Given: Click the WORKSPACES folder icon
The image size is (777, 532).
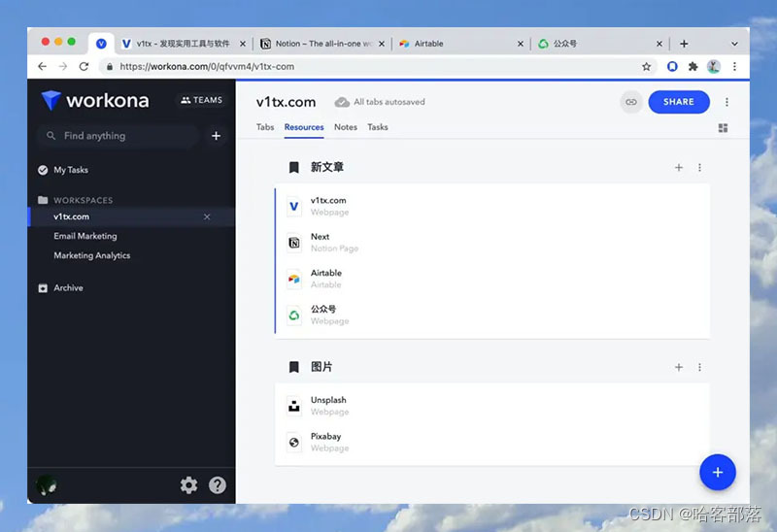Looking at the screenshot, I should [43, 200].
